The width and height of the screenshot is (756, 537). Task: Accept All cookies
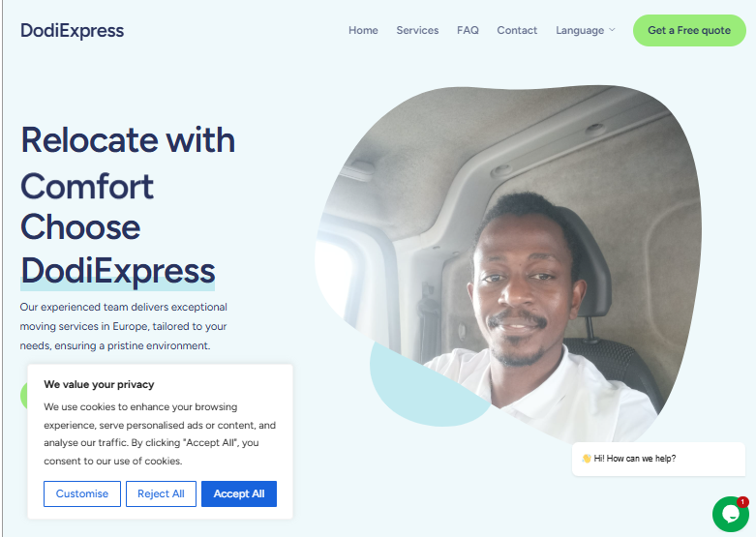239,493
